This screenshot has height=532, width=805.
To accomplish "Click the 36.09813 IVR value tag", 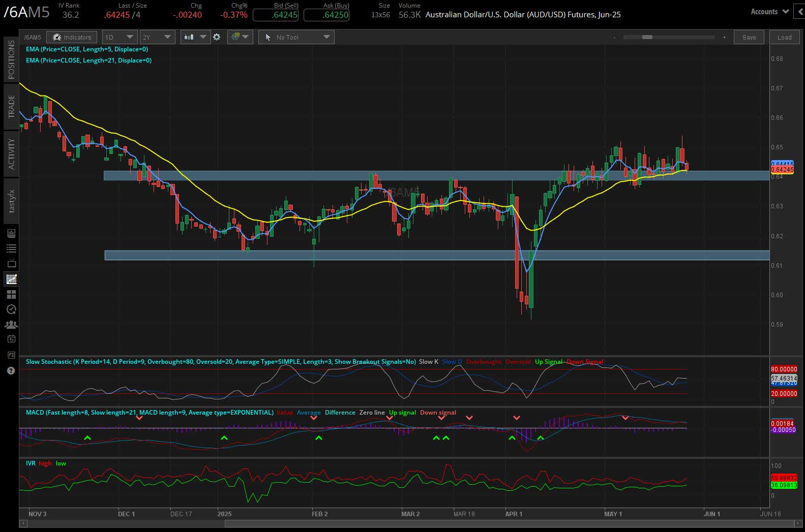I will [784, 485].
